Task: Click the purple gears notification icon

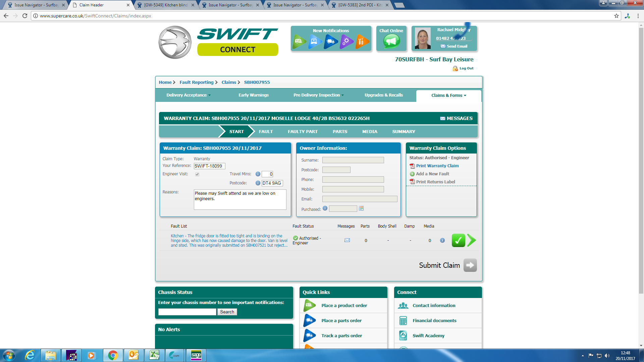Action: [346, 42]
